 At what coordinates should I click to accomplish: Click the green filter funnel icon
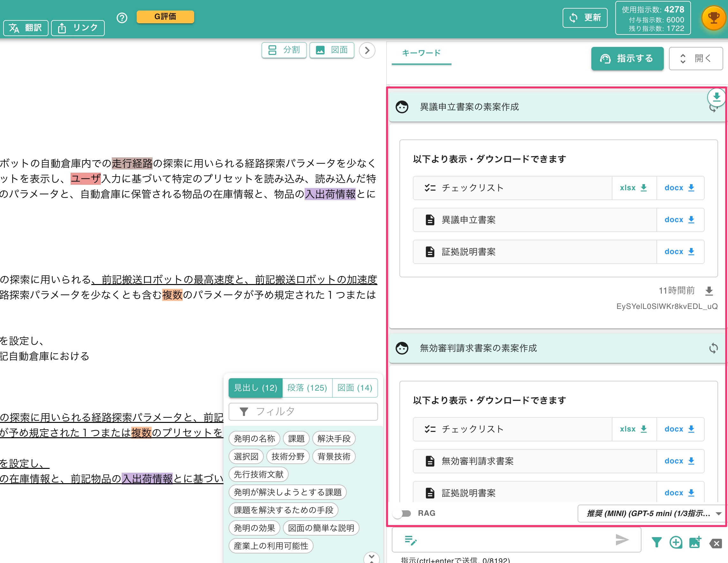coord(656,542)
